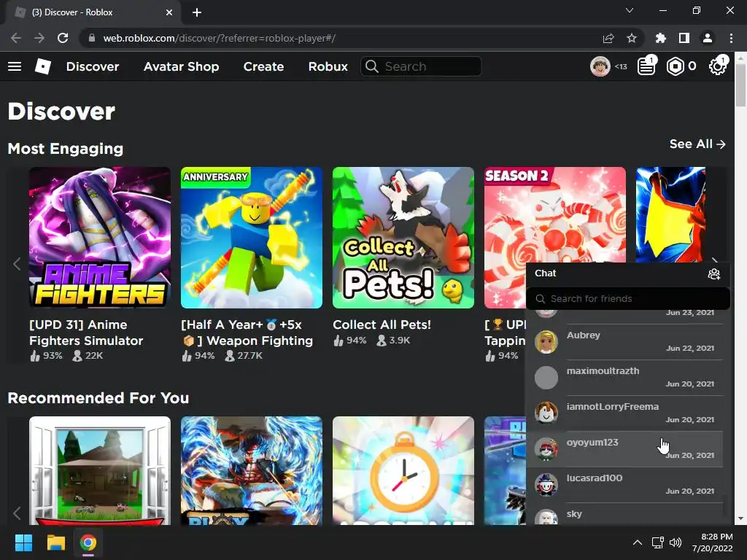747x560 pixels.
Task: Open the Discover nav item
Action: pyautogui.click(x=93, y=66)
